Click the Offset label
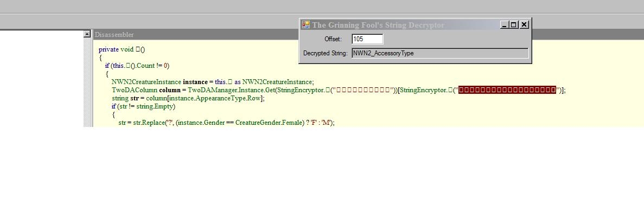The image size is (644, 217). (x=333, y=39)
